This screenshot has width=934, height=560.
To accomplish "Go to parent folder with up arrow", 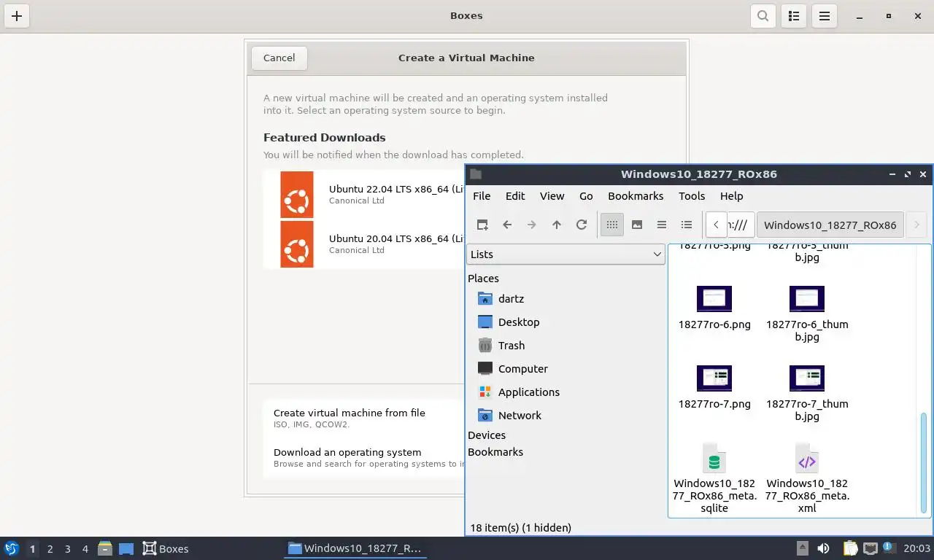I will pyautogui.click(x=557, y=225).
